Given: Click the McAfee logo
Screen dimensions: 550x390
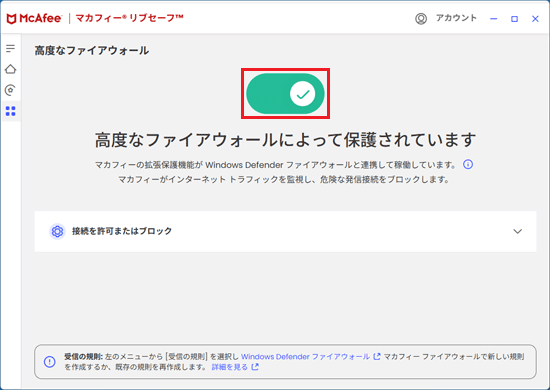Looking at the screenshot, I should [34, 18].
